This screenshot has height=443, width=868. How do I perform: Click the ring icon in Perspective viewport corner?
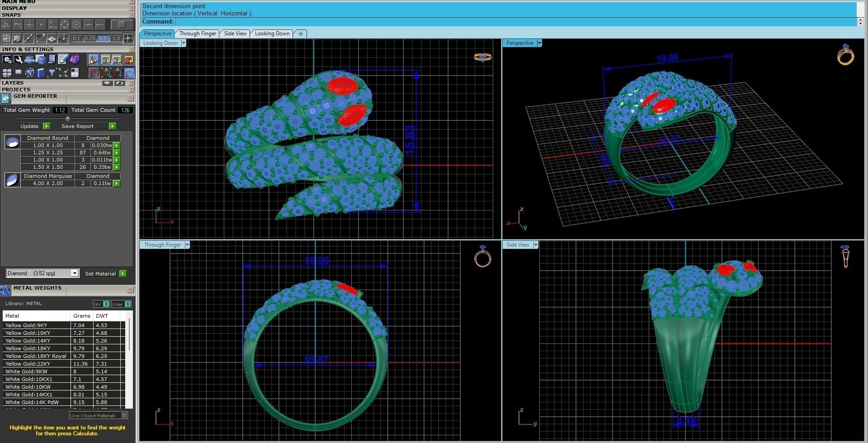point(845,55)
